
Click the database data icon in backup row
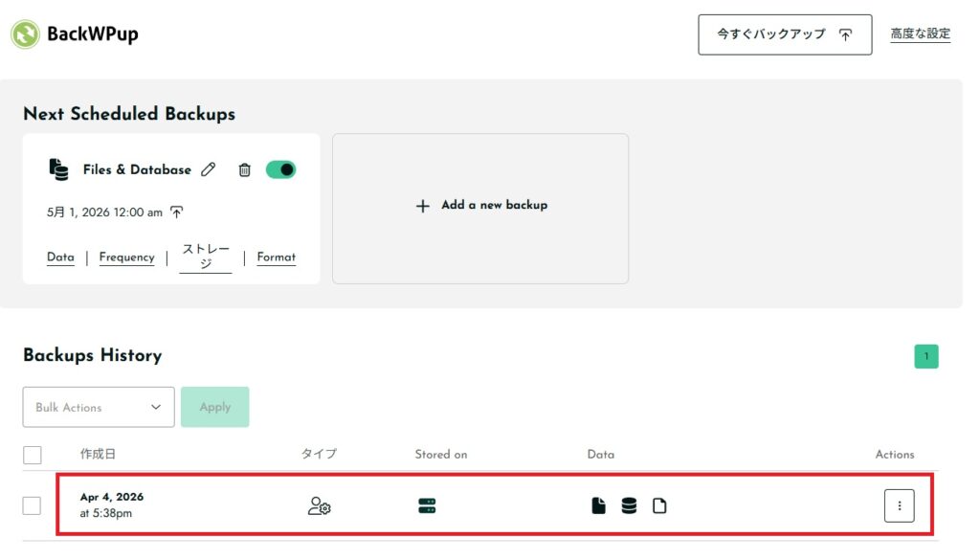click(x=629, y=505)
